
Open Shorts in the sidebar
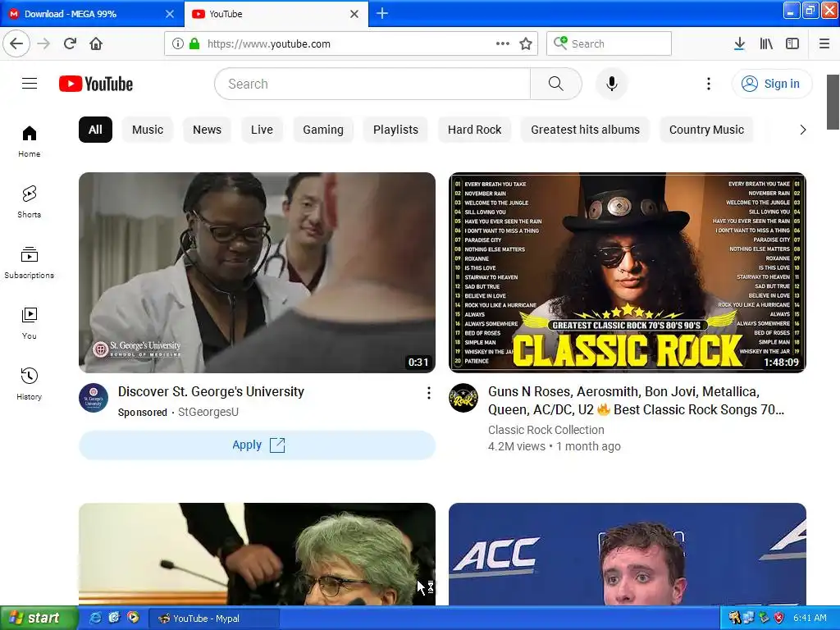coord(30,202)
